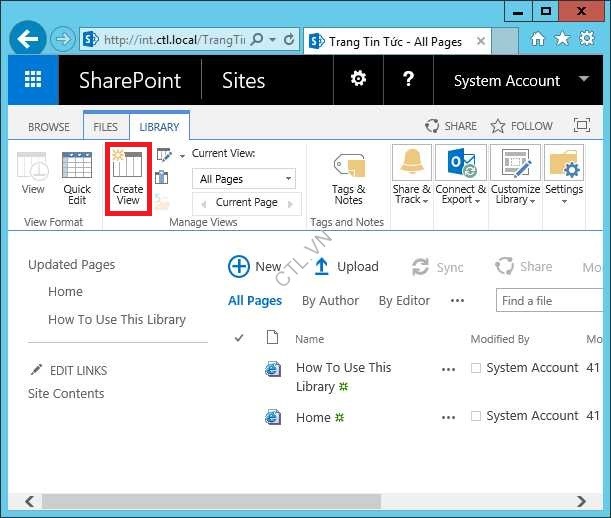Tick checkbox beside first System Account entry
Viewport: 611px width, 518px height.
coord(476,368)
